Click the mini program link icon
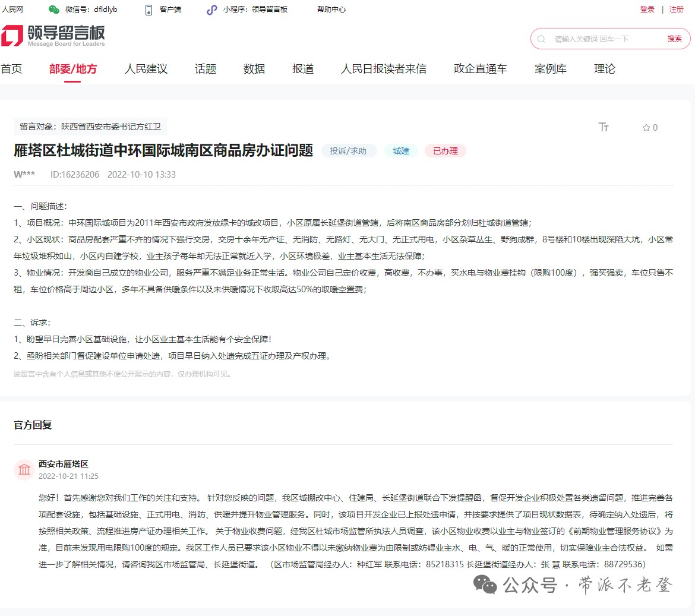 coord(211,10)
